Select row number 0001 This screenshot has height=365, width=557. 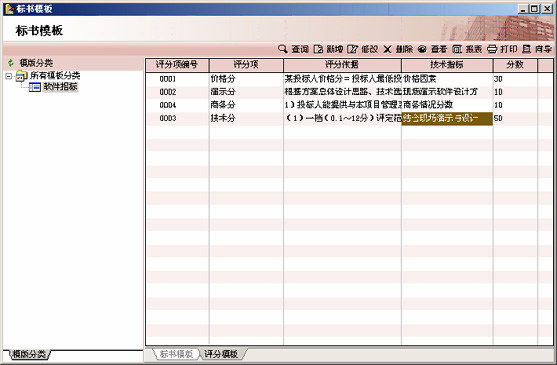[x=168, y=79]
